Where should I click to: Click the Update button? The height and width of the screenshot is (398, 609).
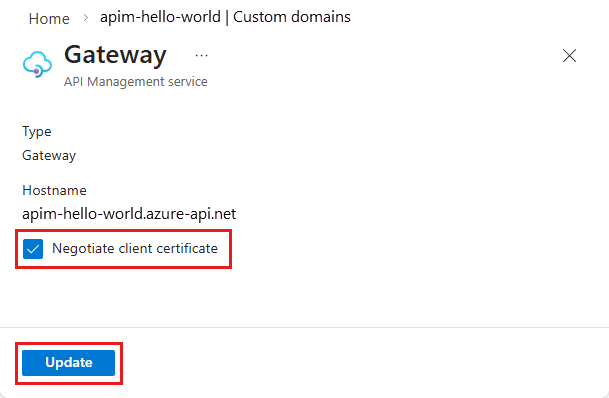click(68, 363)
